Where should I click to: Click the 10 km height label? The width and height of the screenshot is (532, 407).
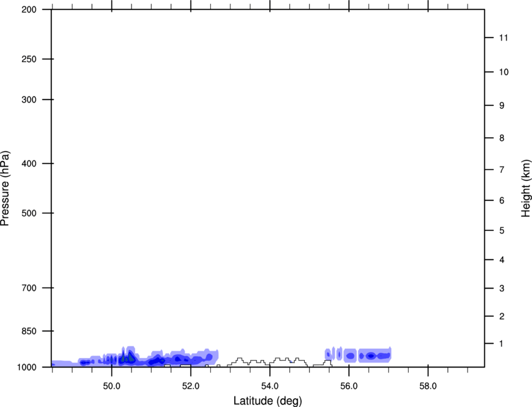click(503, 72)
